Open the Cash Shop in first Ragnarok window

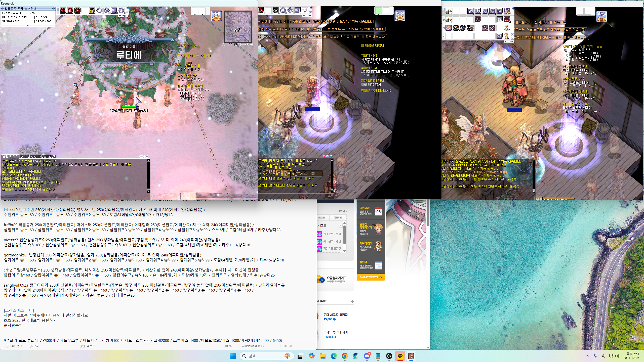coord(216,16)
